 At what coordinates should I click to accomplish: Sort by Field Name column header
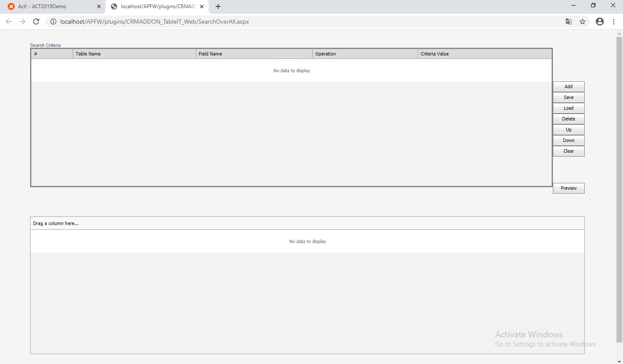254,54
